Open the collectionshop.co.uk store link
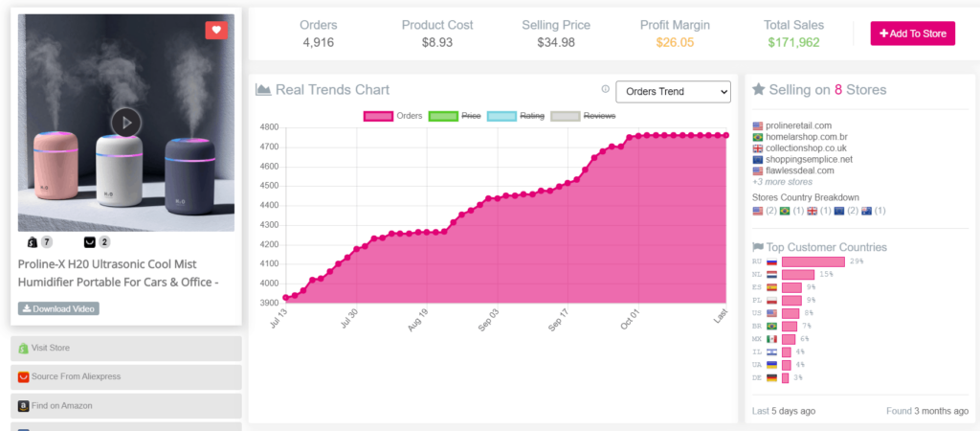Viewport: 980px width, 431px height. pos(806,148)
